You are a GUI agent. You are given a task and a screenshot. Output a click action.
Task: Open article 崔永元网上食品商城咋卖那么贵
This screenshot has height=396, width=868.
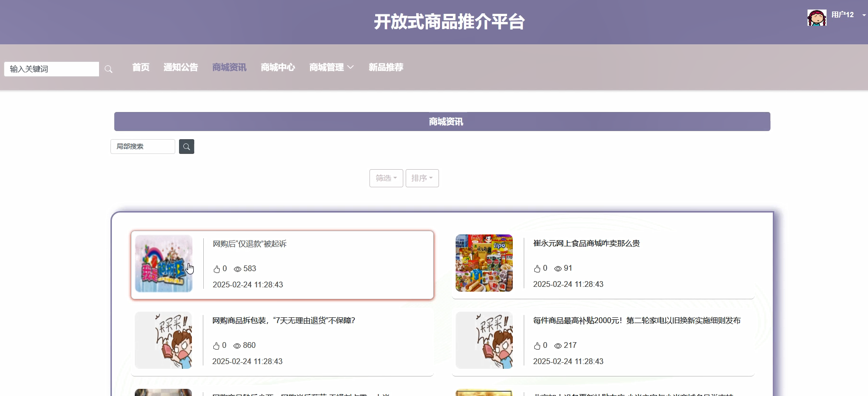587,244
